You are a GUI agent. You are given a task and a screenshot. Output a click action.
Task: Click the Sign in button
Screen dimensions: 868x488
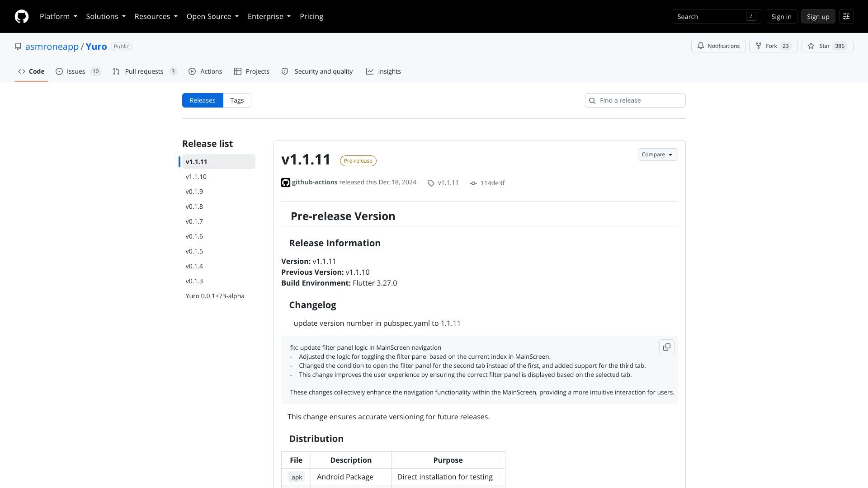pos(781,16)
